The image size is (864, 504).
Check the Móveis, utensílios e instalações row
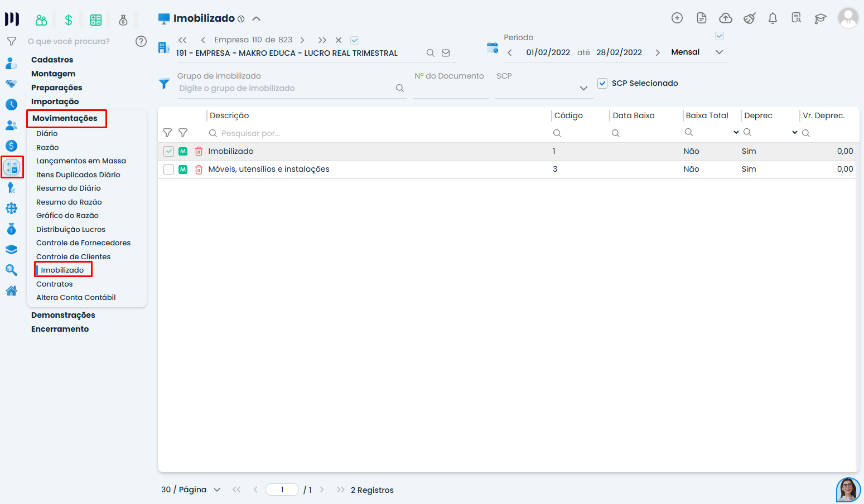(x=168, y=169)
